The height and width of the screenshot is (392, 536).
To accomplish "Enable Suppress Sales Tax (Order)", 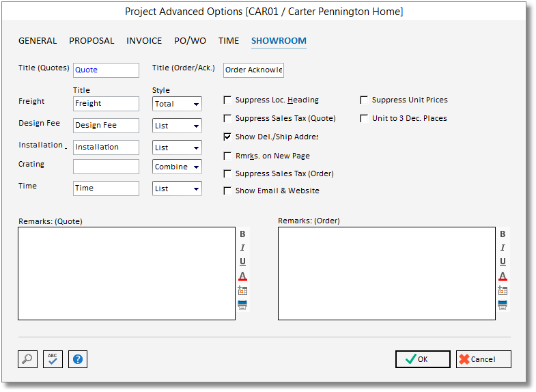I will (x=227, y=174).
